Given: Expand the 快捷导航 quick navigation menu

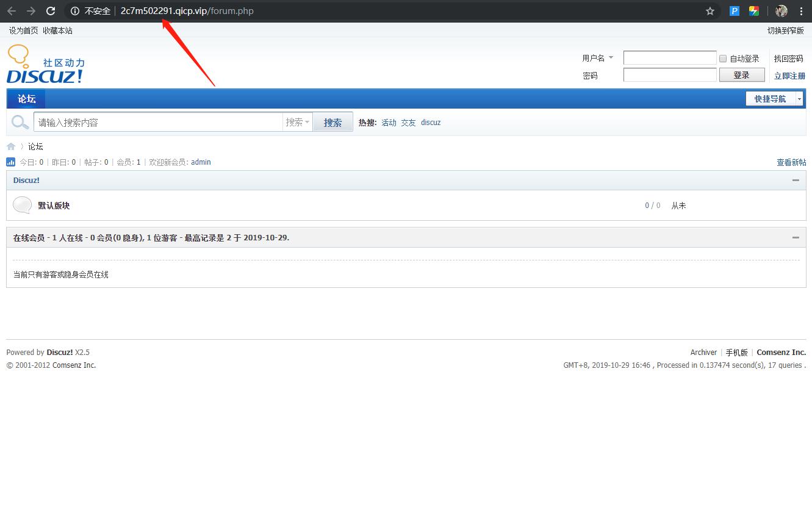Looking at the screenshot, I should click(x=774, y=99).
